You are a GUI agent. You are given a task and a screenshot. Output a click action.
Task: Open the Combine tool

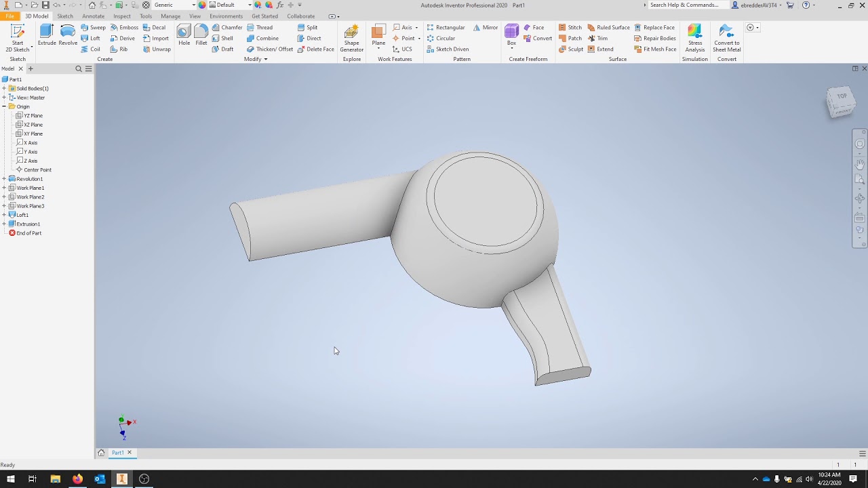coord(262,39)
